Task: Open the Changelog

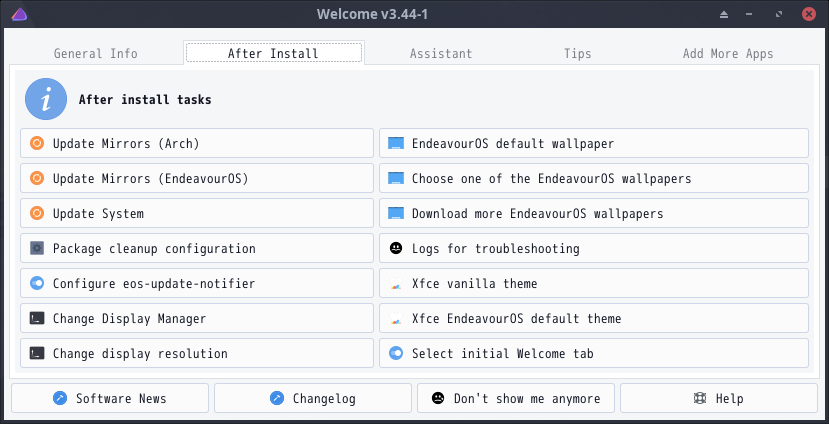Action: point(313,398)
